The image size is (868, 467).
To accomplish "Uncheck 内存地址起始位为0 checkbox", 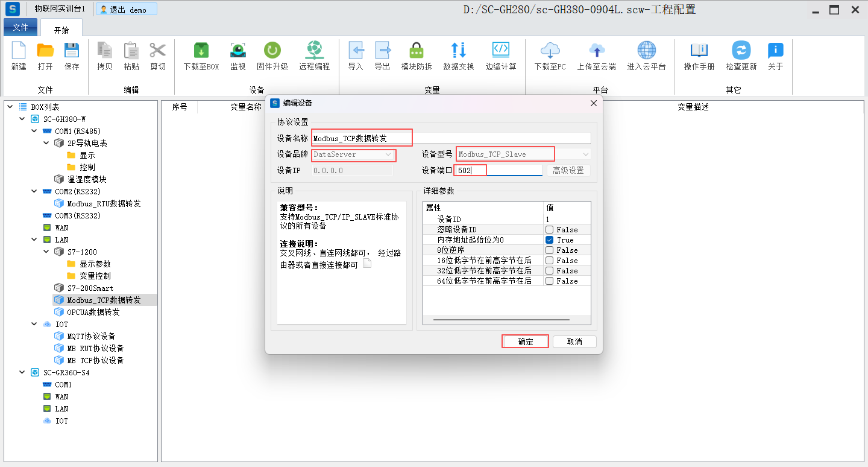I will coord(550,240).
